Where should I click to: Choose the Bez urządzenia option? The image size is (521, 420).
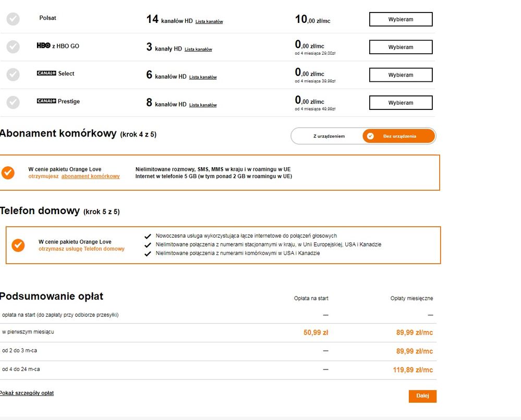coord(399,136)
